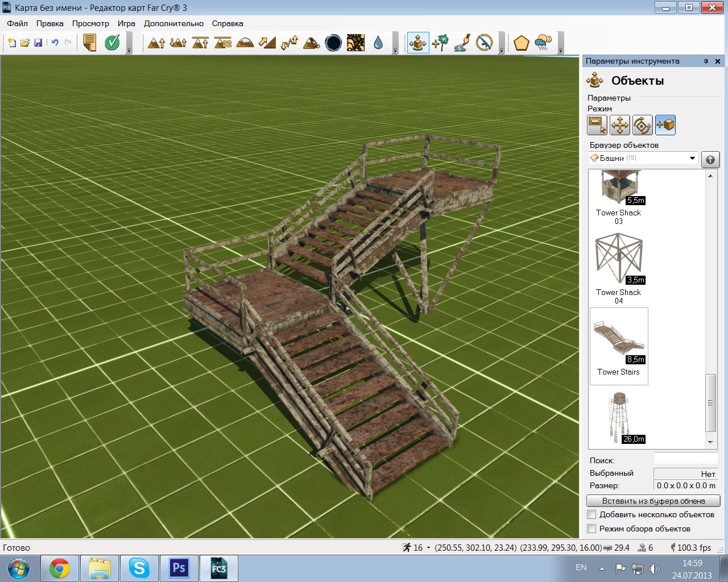This screenshot has width=728, height=582.
Task: Select the raise terrain tool
Action: tap(156, 43)
